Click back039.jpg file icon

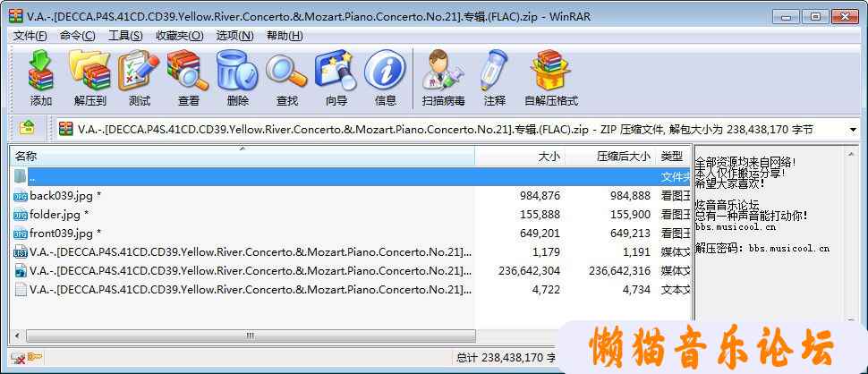21,196
